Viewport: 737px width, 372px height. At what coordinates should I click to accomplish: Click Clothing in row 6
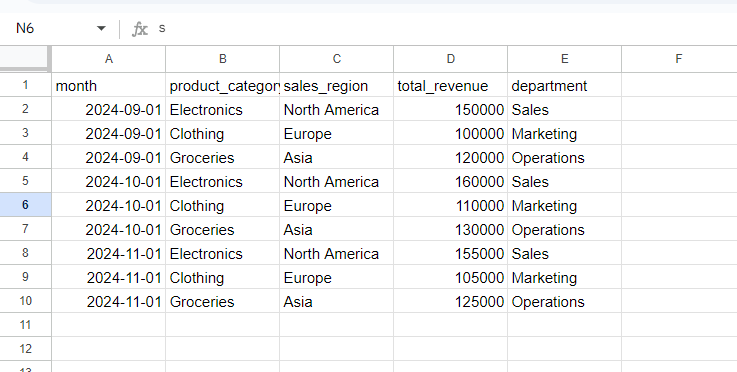click(222, 206)
